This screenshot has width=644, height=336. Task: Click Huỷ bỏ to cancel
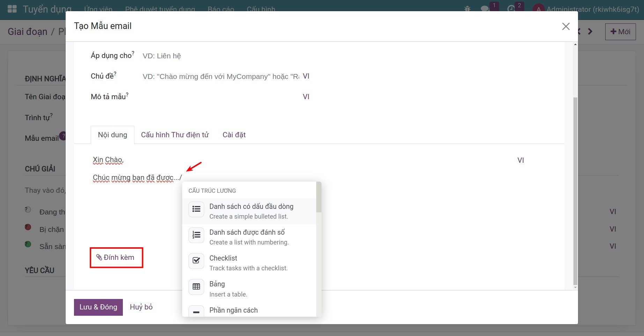pos(141,307)
